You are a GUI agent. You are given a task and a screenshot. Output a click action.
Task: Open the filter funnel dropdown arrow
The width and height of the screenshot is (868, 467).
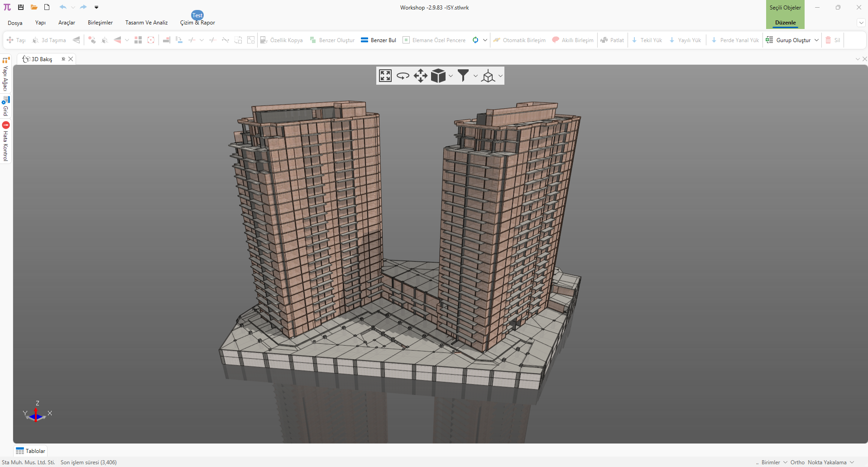pyautogui.click(x=475, y=76)
